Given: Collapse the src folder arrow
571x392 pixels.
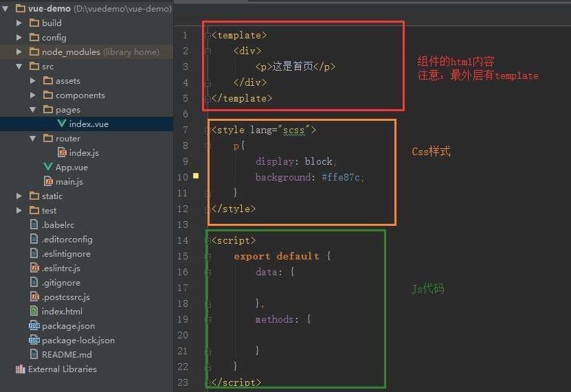Looking at the screenshot, I should (19, 66).
